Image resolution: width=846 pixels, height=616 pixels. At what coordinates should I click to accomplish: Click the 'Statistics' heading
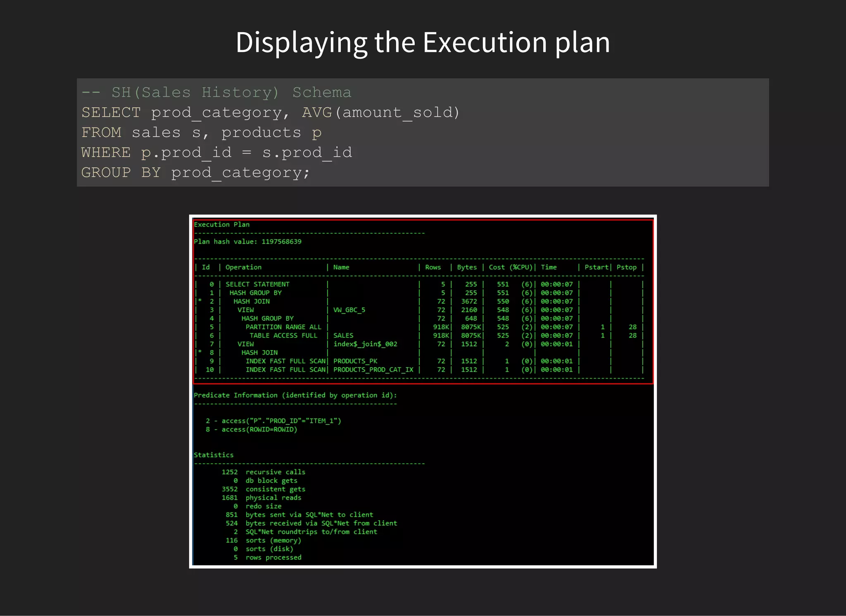(214, 455)
